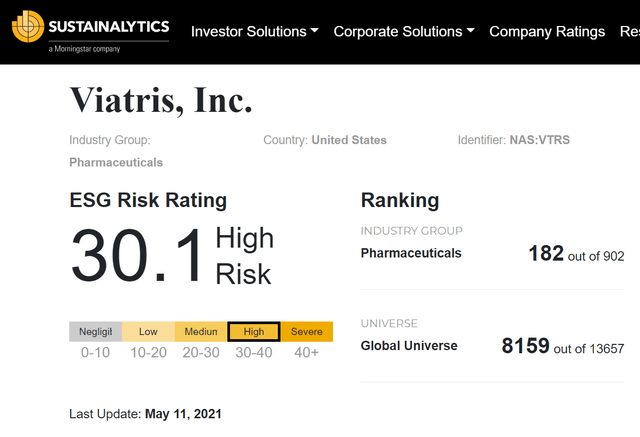Select the Negligible risk category swatch

point(96,331)
